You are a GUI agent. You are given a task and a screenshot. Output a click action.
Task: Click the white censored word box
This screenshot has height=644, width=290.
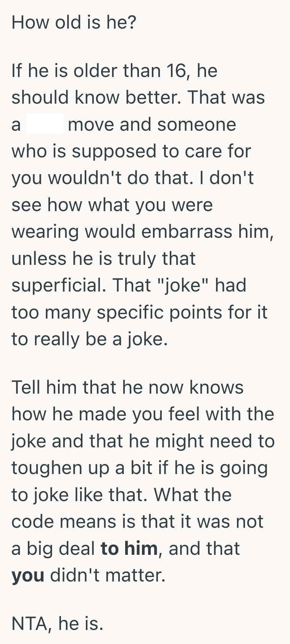(45, 124)
